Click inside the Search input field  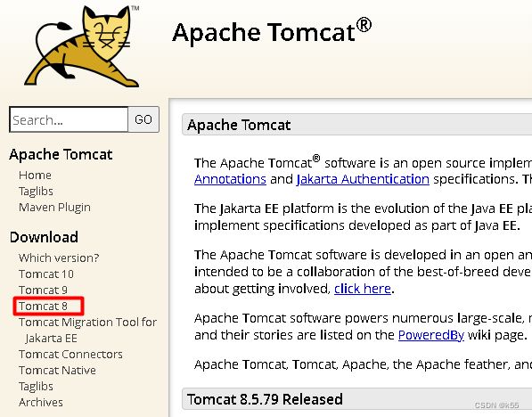point(69,119)
